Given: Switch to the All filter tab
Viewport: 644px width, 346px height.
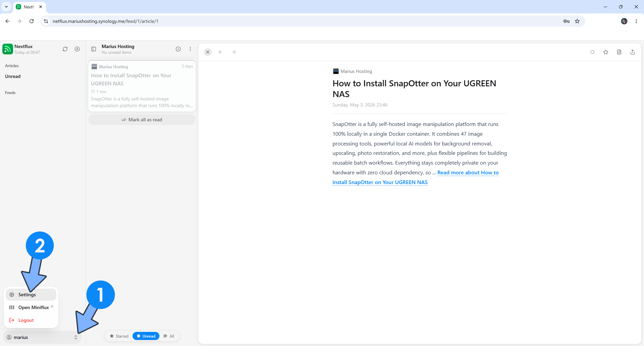Looking at the screenshot, I should pyautogui.click(x=169, y=336).
